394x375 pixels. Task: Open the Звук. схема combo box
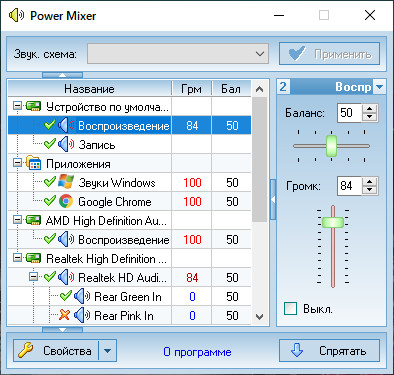click(x=178, y=54)
